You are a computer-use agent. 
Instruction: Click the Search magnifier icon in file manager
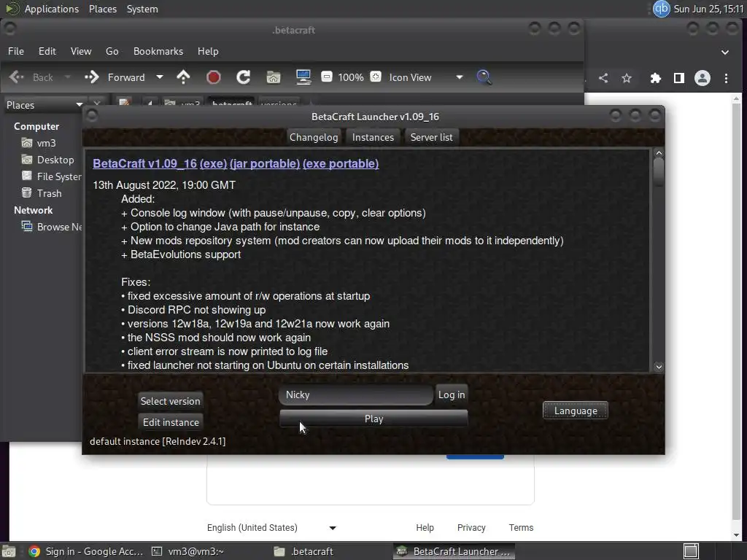(484, 77)
